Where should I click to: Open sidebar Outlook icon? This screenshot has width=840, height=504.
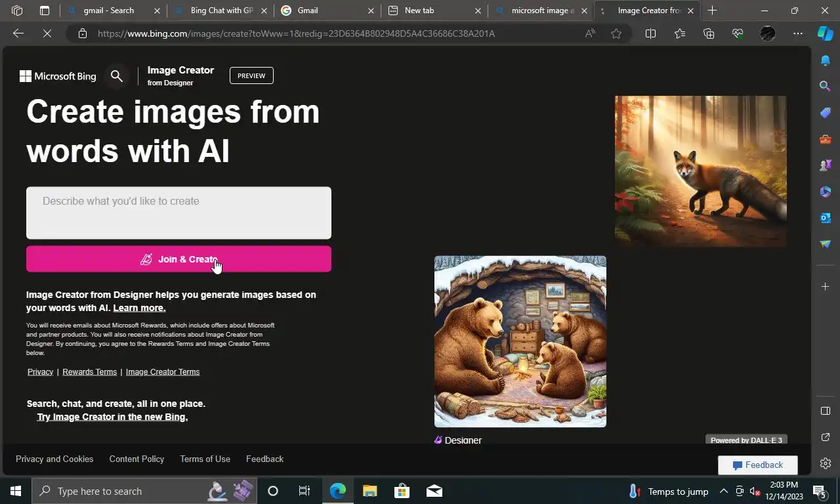coord(826,217)
